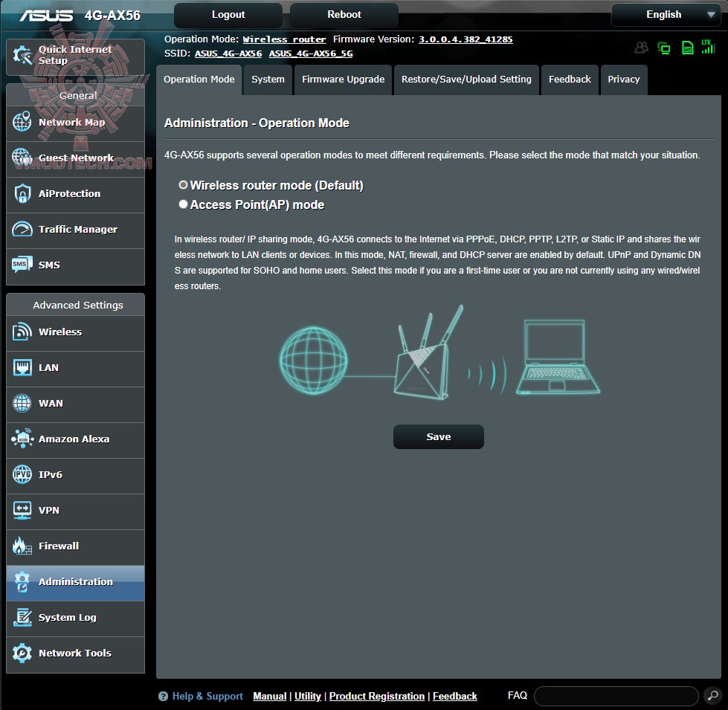This screenshot has height=710, width=728.
Task: Open the Privacy tab
Action: (624, 80)
